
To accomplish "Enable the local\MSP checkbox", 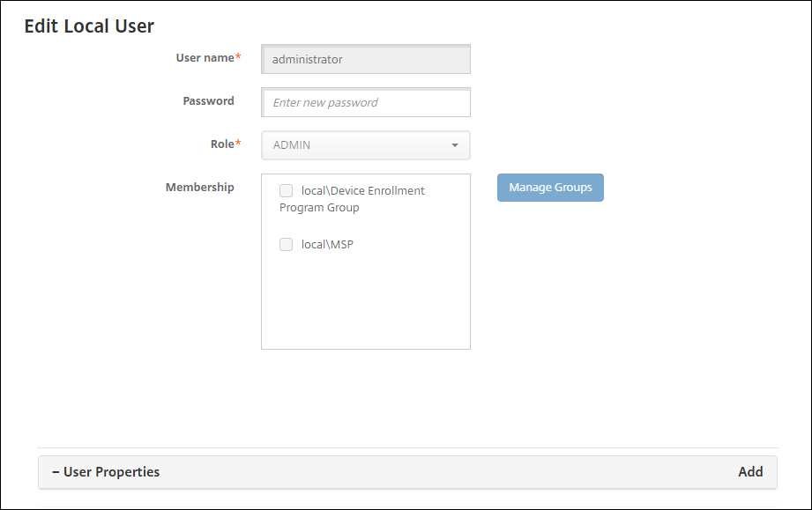I will (x=287, y=245).
